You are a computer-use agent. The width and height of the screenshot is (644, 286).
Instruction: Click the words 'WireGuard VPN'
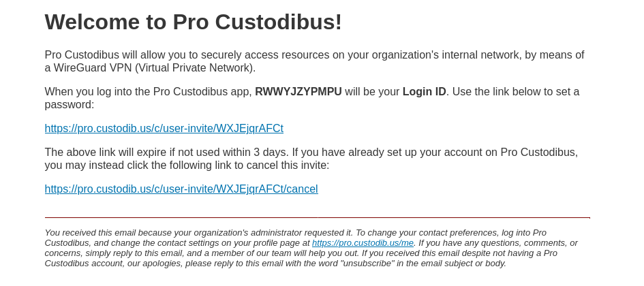tap(93, 67)
